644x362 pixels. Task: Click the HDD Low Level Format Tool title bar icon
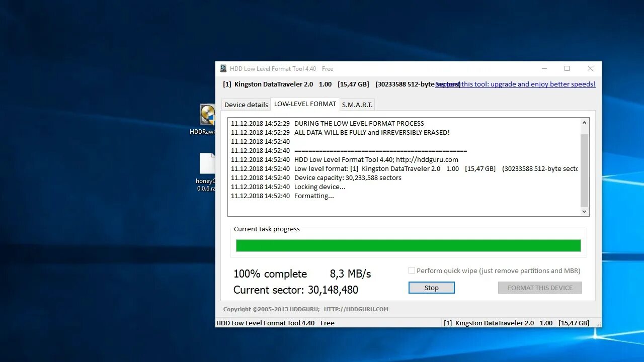point(223,69)
